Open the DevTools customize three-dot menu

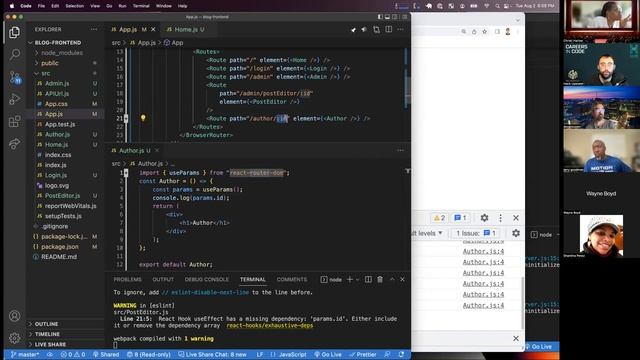500,218
